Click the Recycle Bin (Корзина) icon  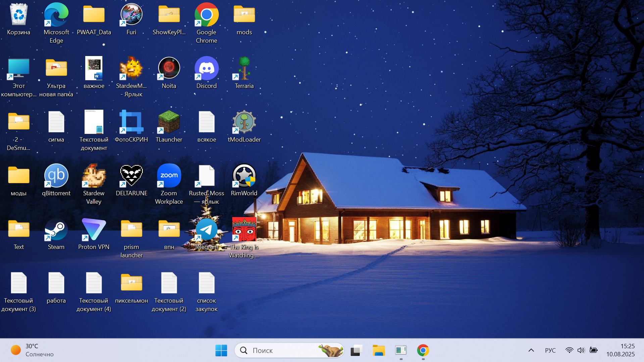pos(18,15)
